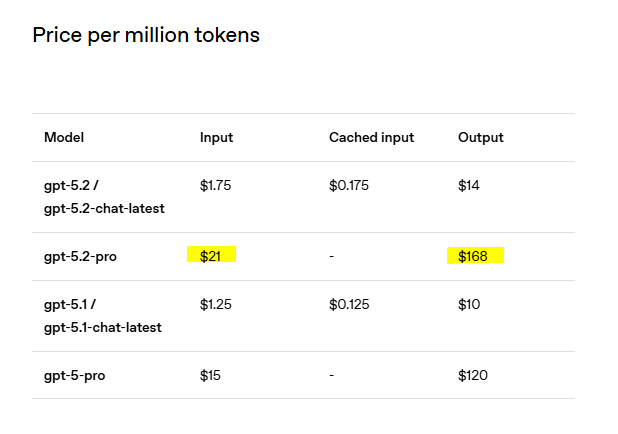
Task: Click the cached input dash for gpt-5.2-pro
Action: coord(331,257)
